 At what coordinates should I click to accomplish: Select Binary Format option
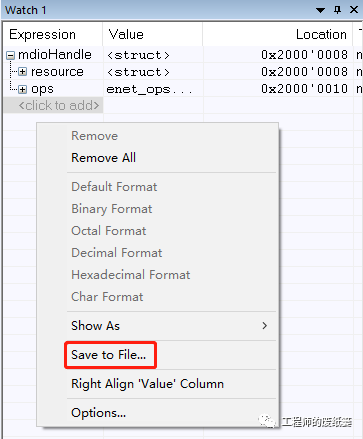click(112, 209)
